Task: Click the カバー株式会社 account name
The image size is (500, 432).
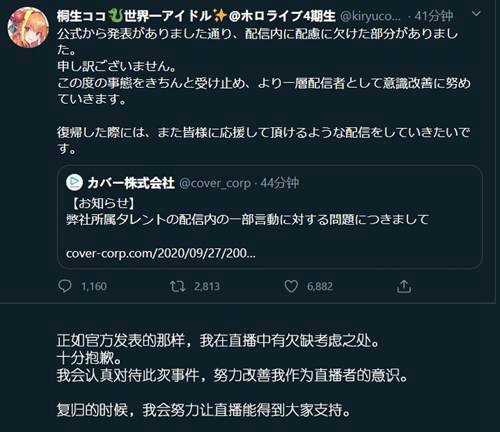Action: (131, 183)
